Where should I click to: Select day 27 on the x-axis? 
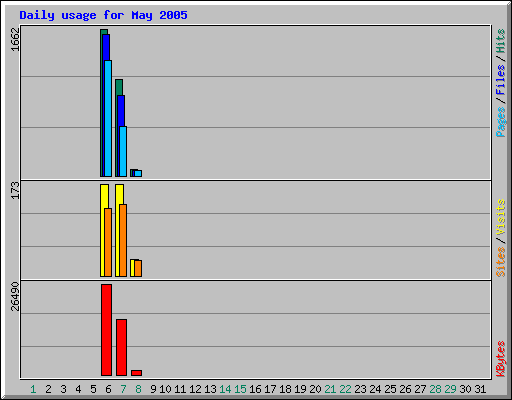pyautogui.click(x=420, y=389)
